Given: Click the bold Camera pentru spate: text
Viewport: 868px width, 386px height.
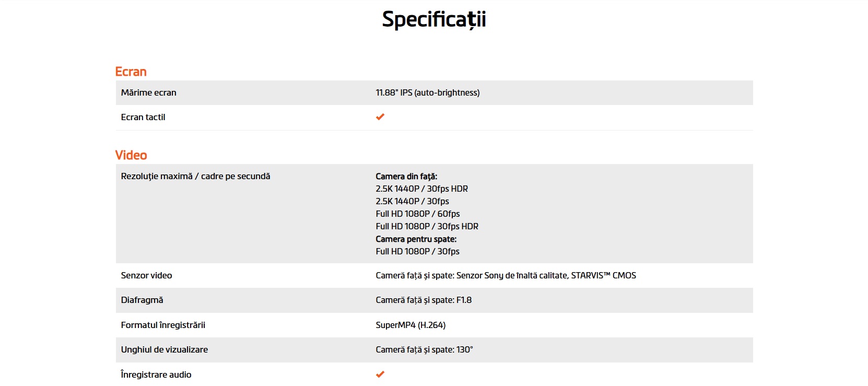Looking at the screenshot, I should (x=416, y=239).
